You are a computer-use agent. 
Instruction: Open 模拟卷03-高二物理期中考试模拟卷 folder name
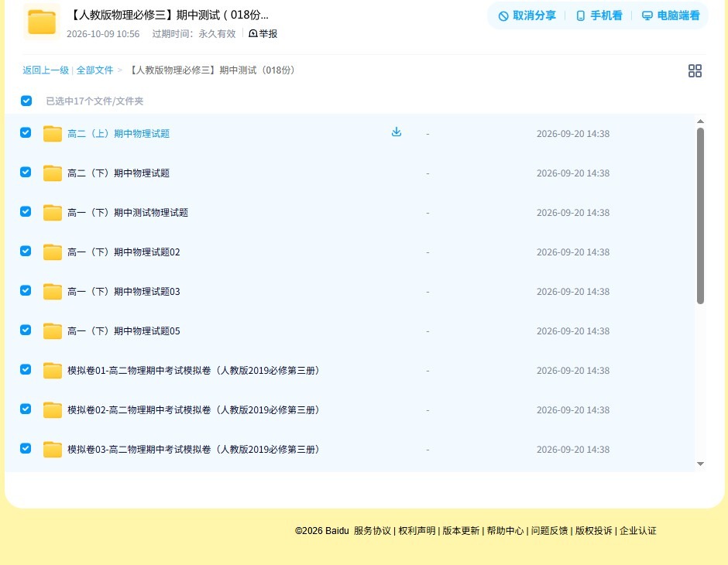(x=194, y=449)
